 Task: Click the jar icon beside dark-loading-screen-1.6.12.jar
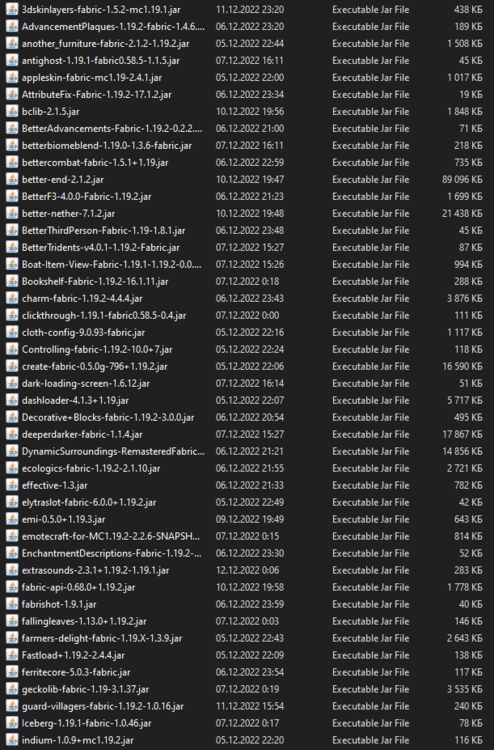tap(12, 384)
